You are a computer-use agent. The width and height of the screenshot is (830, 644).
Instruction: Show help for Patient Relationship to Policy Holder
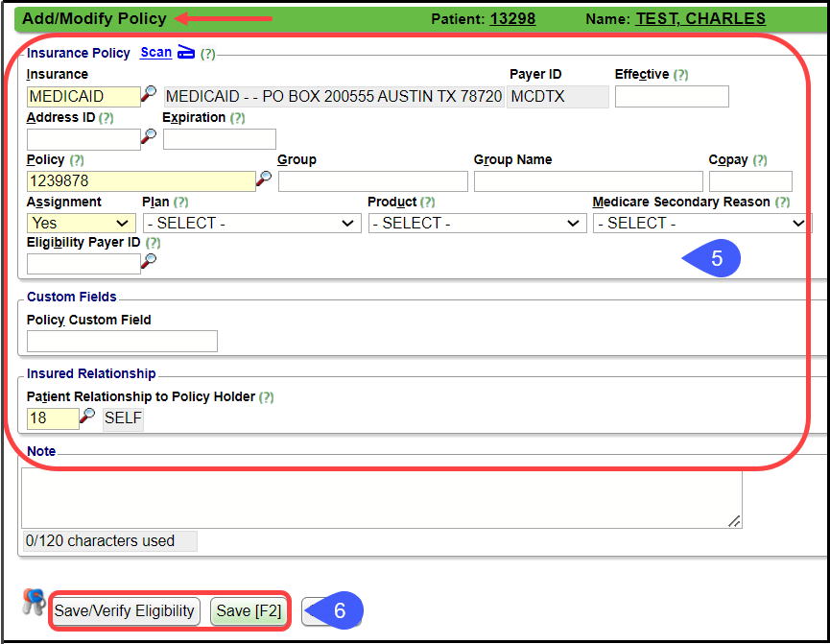266,397
